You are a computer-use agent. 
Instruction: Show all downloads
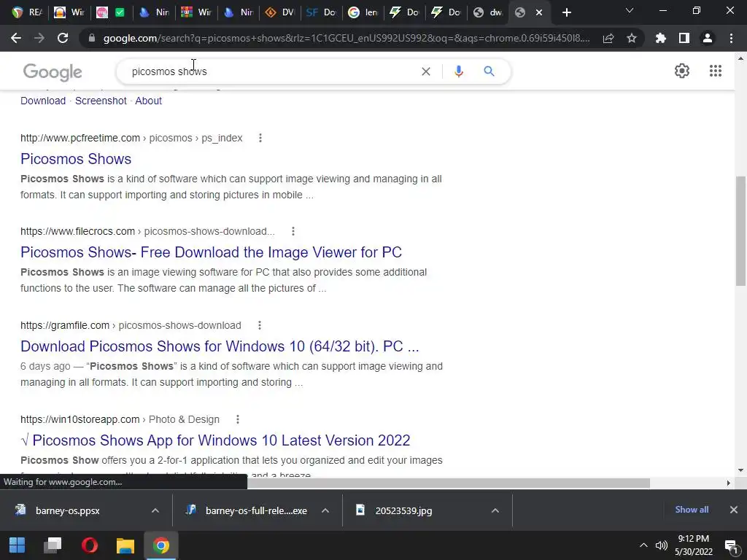[692, 510]
